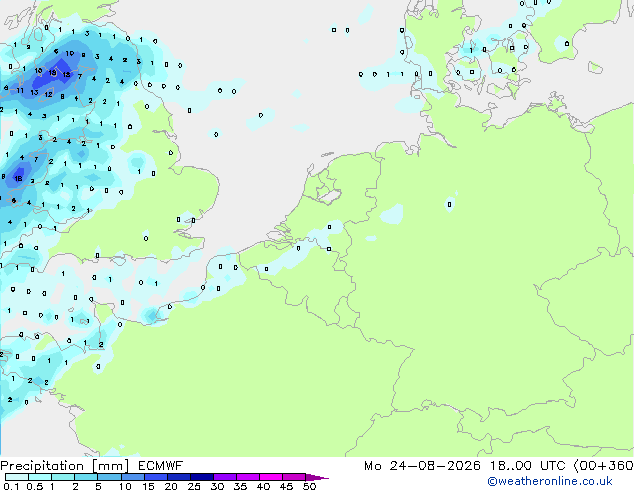Click the 25–30 mm navy legend swatch
Viewport: 634px width, 490px height.
[x=202, y=477]
